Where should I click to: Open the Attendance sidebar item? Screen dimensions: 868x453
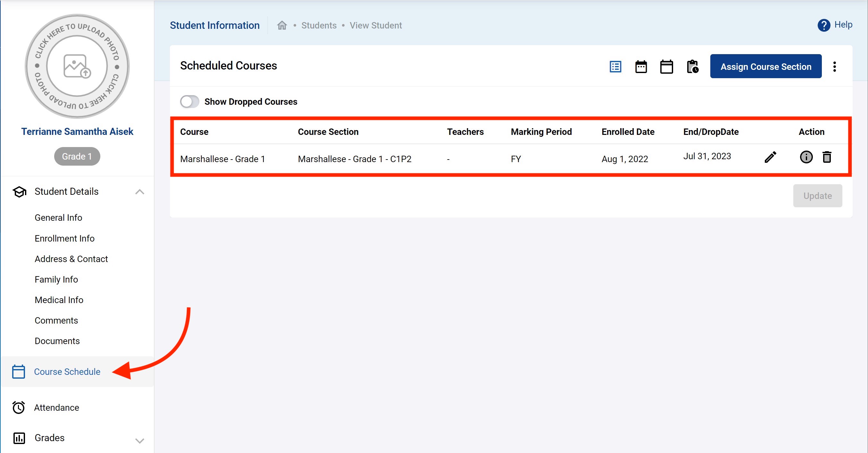tap(56, 408)
